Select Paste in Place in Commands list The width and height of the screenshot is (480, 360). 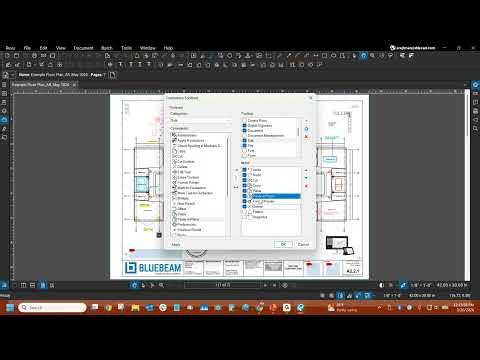click(186, 219)
